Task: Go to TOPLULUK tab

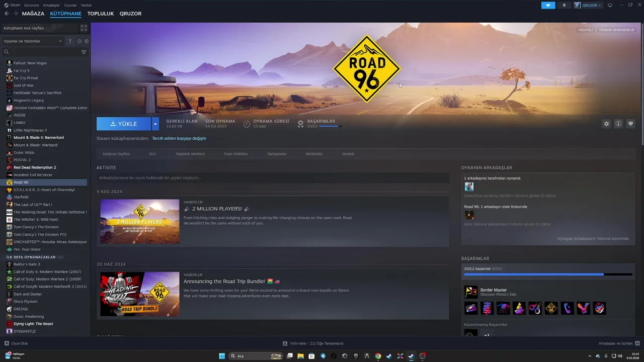Action: [101, 14]
